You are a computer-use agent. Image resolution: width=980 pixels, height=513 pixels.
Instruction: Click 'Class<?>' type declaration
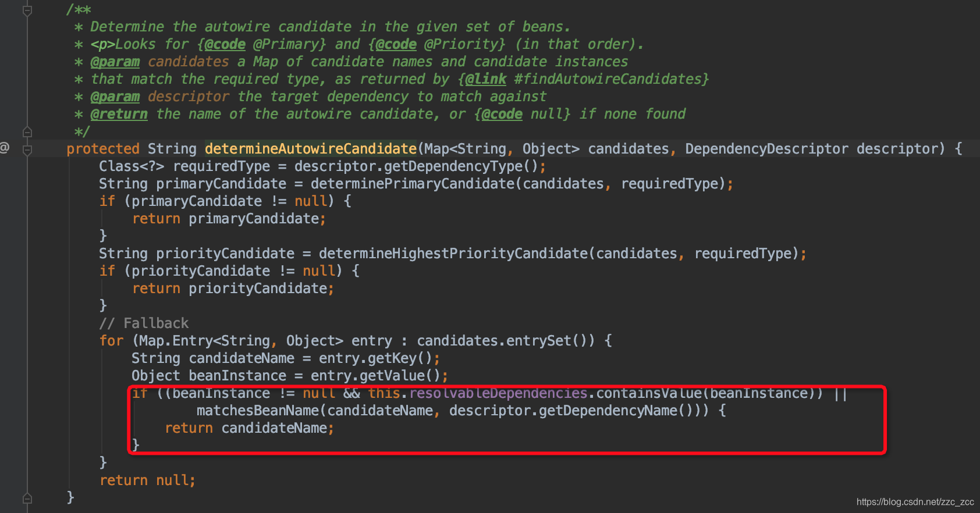point(132,166)
